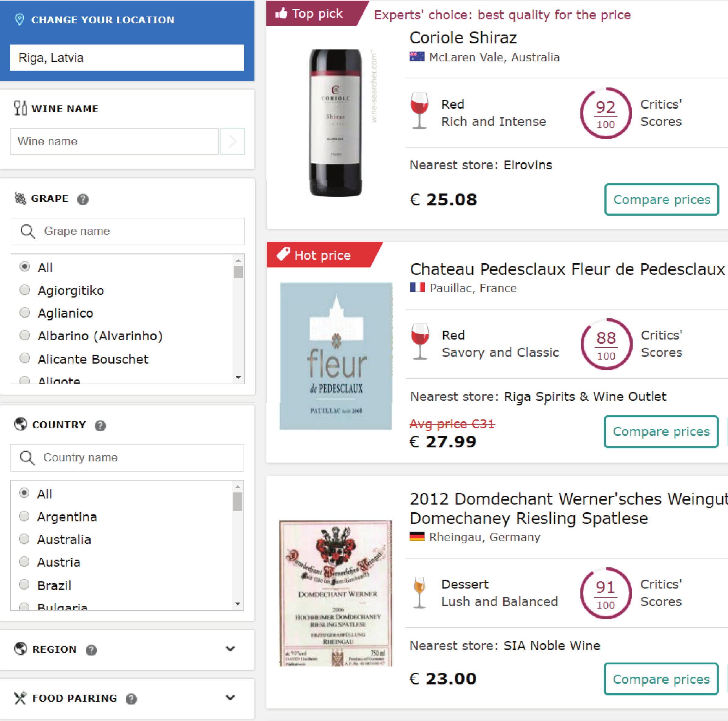
Task: Click the Grape help question mark icon
Action: [83, 199]
